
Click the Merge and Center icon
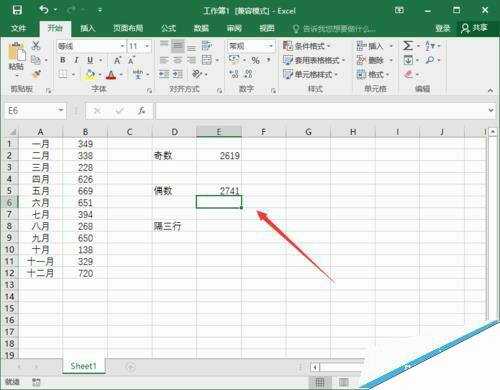[207, 60]
